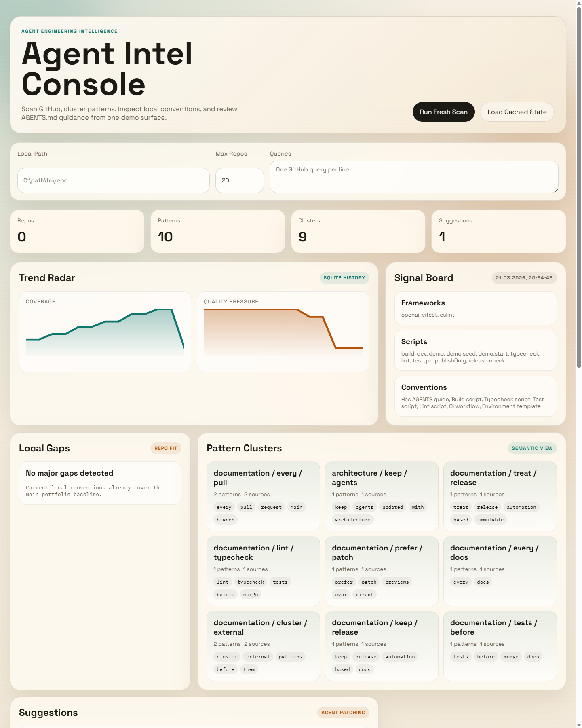Image resolution: width=582 pixels, height=728 pixels.
Task: Open the architecture / keep / agents cluster
Action: click(x=382, y=497)
